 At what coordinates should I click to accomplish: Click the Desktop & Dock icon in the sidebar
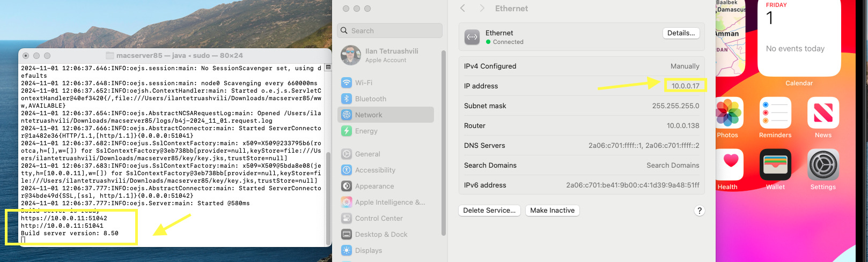click(347, 234)
